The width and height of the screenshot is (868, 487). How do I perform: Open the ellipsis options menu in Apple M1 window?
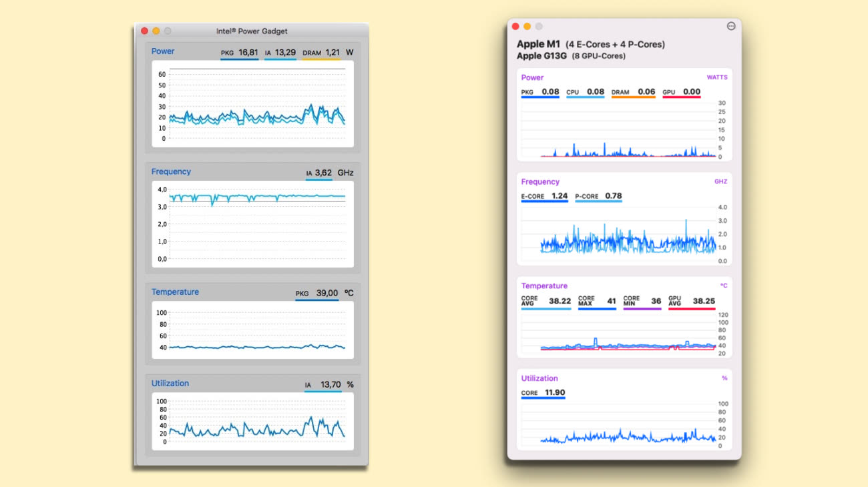click(730, 26)
